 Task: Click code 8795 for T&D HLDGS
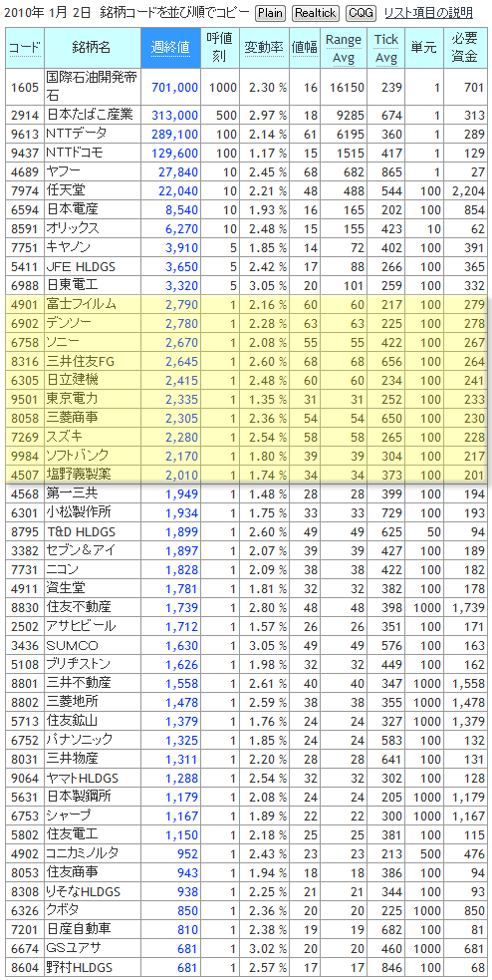25,531
